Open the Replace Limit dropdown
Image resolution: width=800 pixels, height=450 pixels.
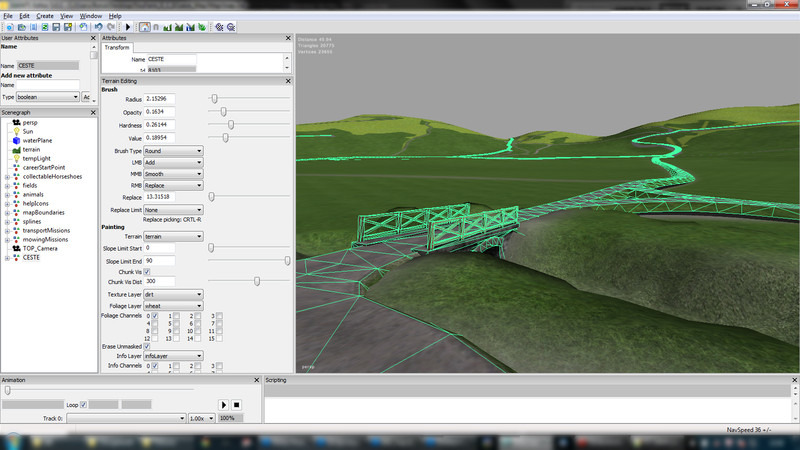[x=173, y=210]
